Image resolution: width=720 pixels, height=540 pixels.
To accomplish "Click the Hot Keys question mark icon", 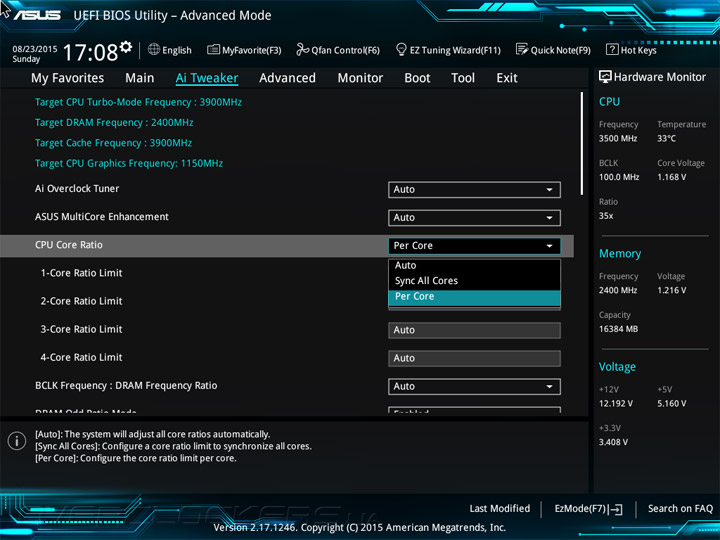I will 612,50.
